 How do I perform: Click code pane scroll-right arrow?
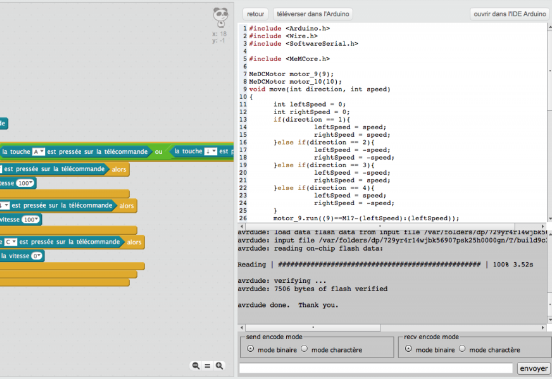pos(542,226)
